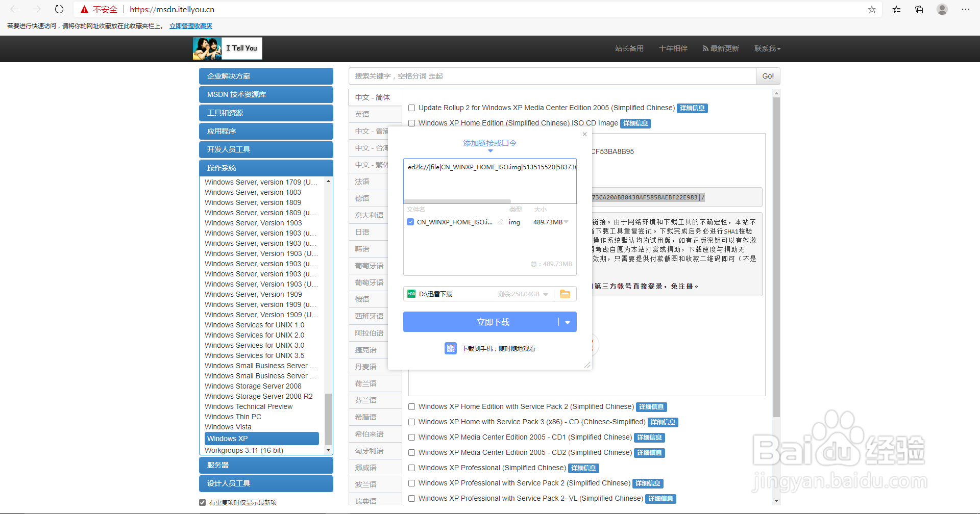Open 详细信息 for Windows XP Professional (Simplified Chinese)
Screen dimensions: 980x514
(x=583, y=468)
